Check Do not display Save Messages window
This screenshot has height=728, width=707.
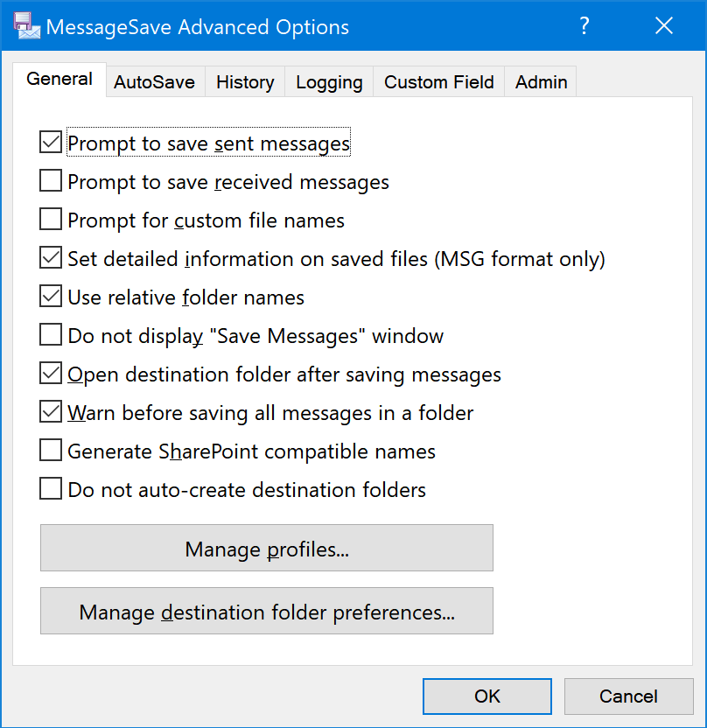pyautogui.click(x=51, y=335)
